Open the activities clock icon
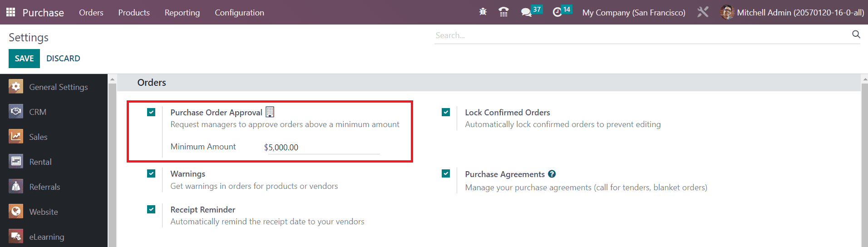Screen dimensions: 868x247 pyautogui.click(x=557, y=12)
